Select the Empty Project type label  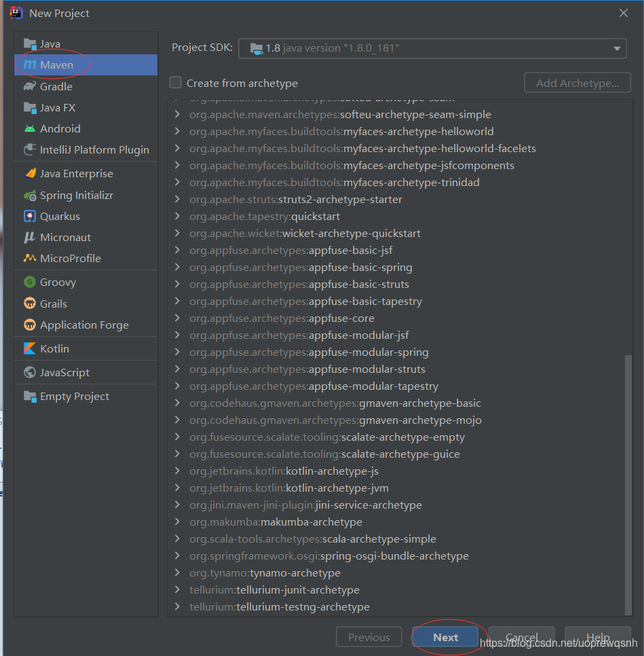(75, 396)
